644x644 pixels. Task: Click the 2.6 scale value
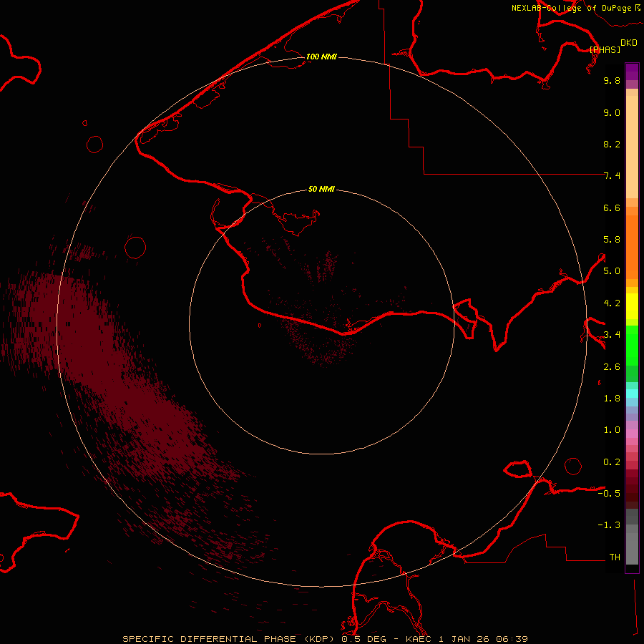click(612, 367)
